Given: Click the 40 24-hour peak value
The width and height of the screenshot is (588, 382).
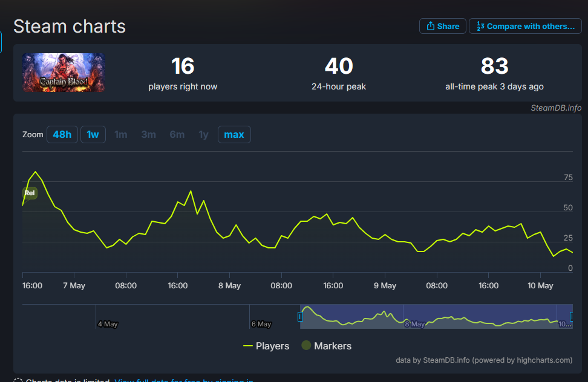Looking at the screenshot, I should pyautogui.click(x=339, y=66).
